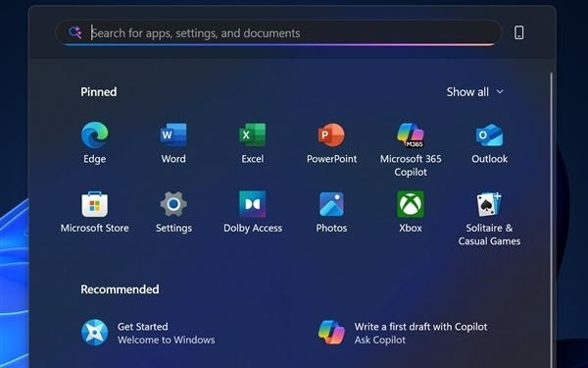Expand the Show all pinned apps
This screenshot has width=588, height=368.
tap(474, 92)
